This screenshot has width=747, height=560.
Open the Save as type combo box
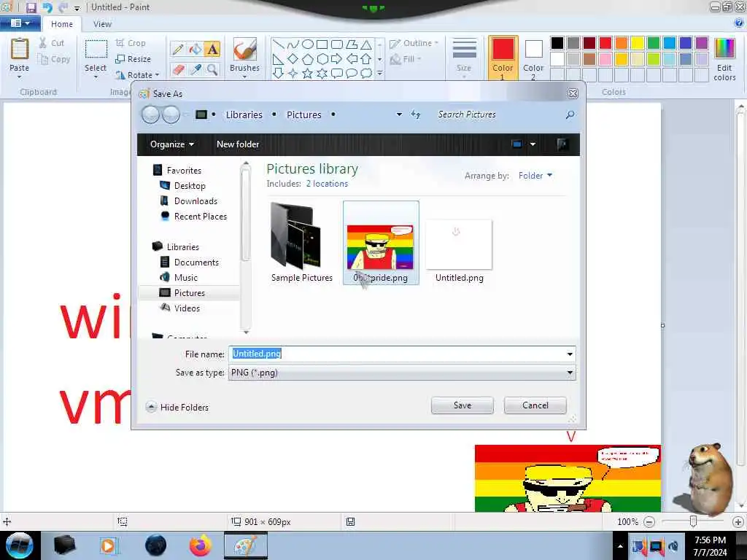tap(402, 373)
